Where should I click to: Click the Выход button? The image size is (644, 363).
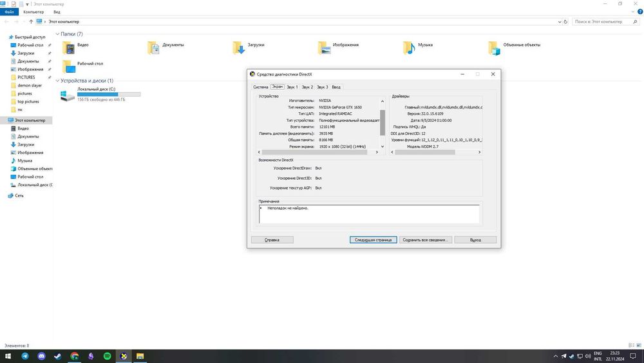coord(475,240)
